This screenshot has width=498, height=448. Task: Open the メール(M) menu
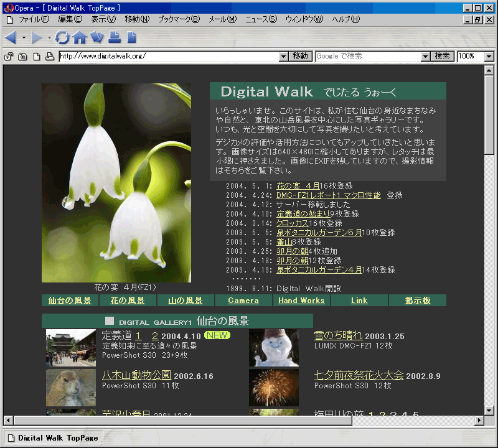pyautogui.click(x=223, y=19)
